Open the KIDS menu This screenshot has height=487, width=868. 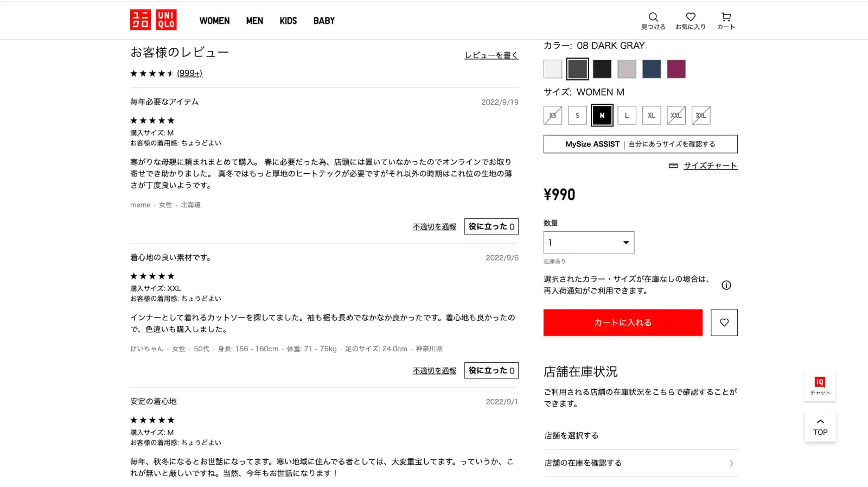[x=288, y=21]
